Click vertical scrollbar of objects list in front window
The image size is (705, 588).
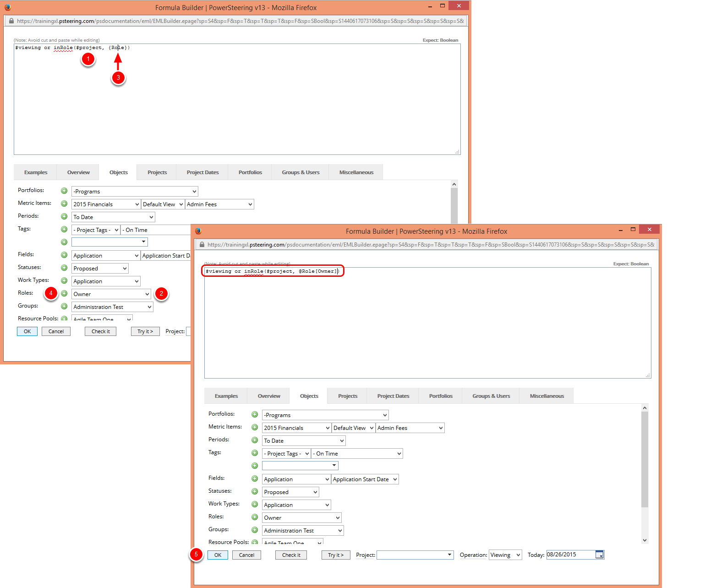[x=645, y=459]
